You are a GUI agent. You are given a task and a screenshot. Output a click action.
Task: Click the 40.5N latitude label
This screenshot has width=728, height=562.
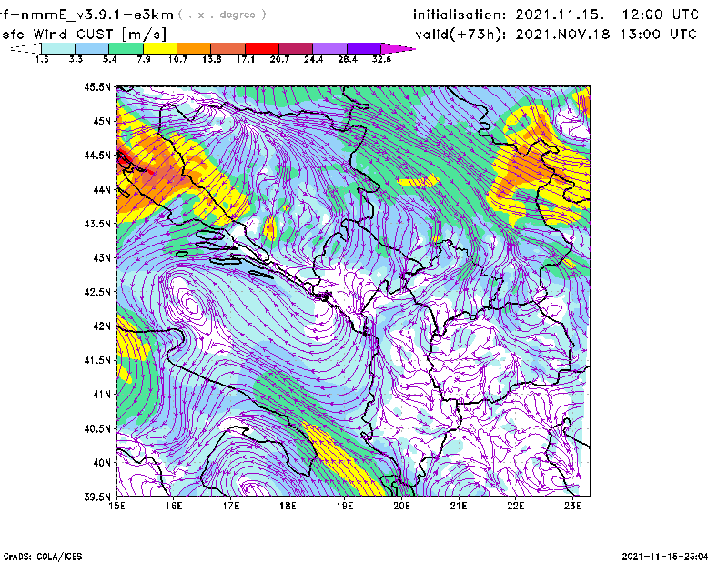coord(97,429)
